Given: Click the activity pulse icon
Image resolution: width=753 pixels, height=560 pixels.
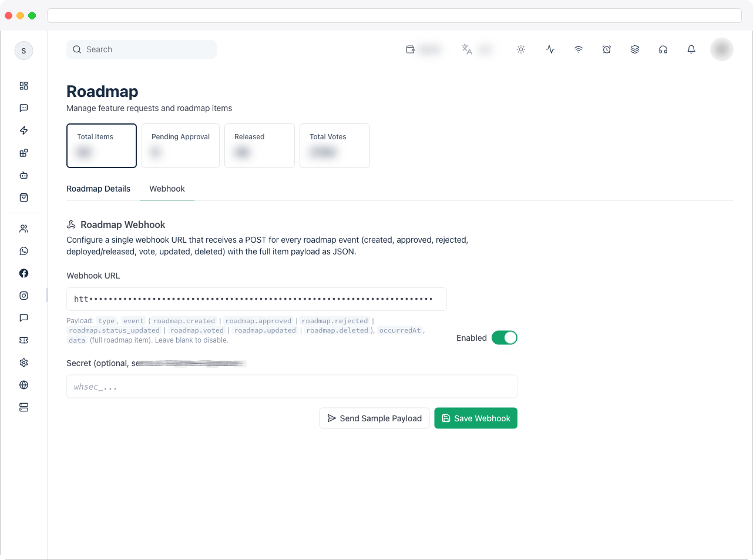Looking at the screenshot, I should (550, 49).
